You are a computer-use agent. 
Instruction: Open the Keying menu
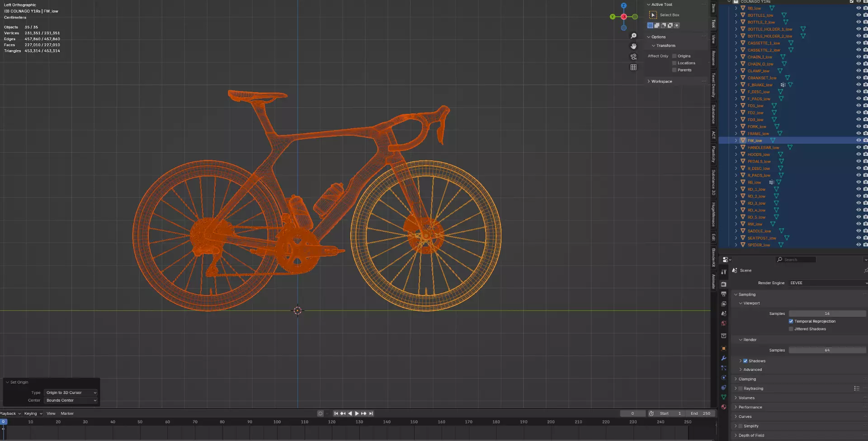[x=33, y=413]
